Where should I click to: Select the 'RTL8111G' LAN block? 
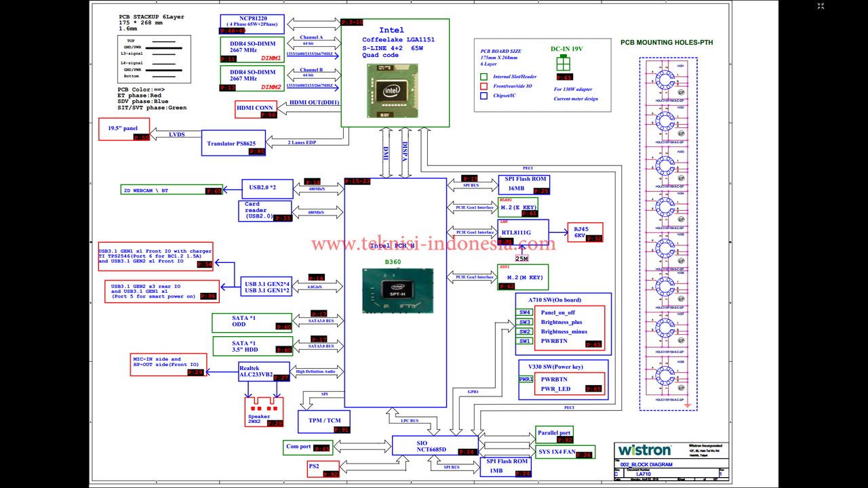[523, 233]
